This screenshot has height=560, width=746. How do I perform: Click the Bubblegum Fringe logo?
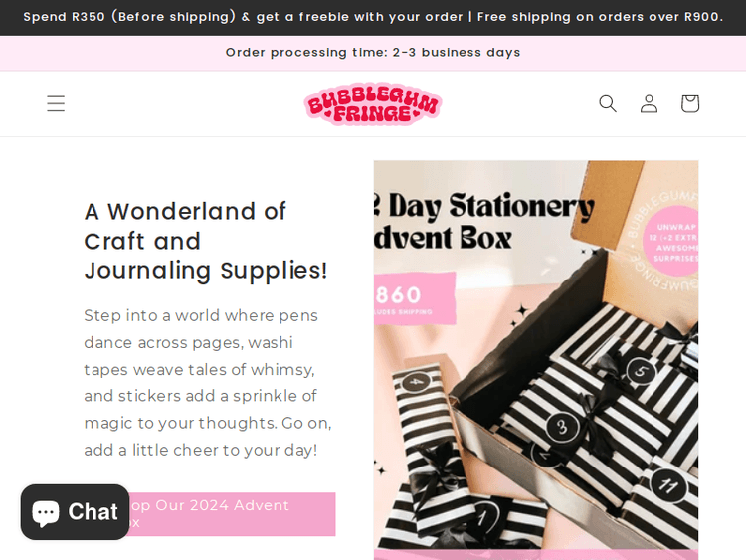pyautogui.click(x=373, y=103)
